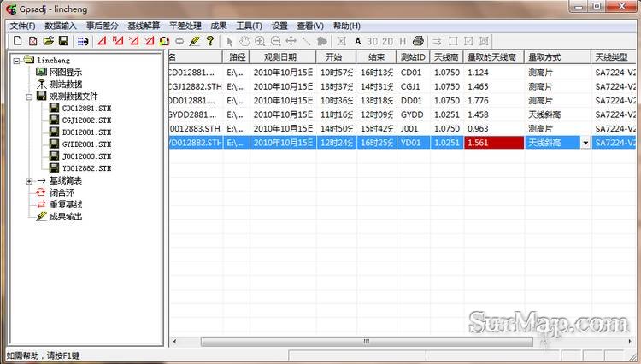
Task: Click the letter A text label icon
Action: click(x=358, y=41)
